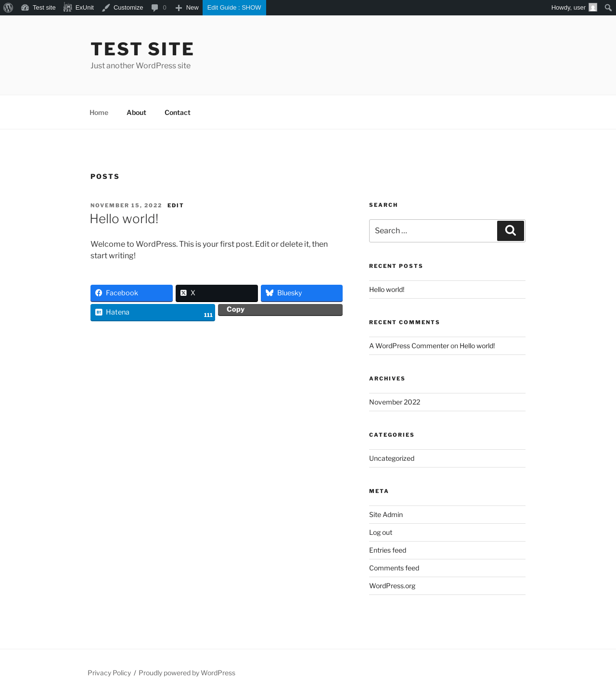Toggle Edit Guide : SHOW button

[234, 8]
